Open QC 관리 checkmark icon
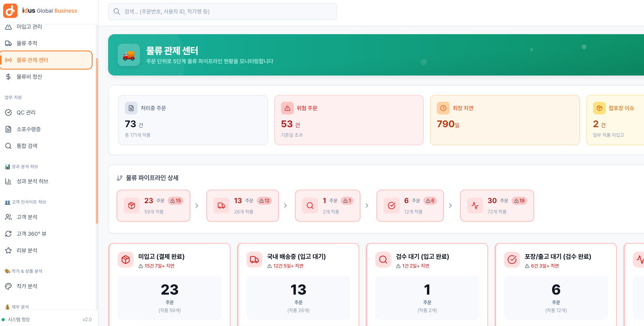The width and height of the screenshot is (644, 326). (x=8, y=113)
